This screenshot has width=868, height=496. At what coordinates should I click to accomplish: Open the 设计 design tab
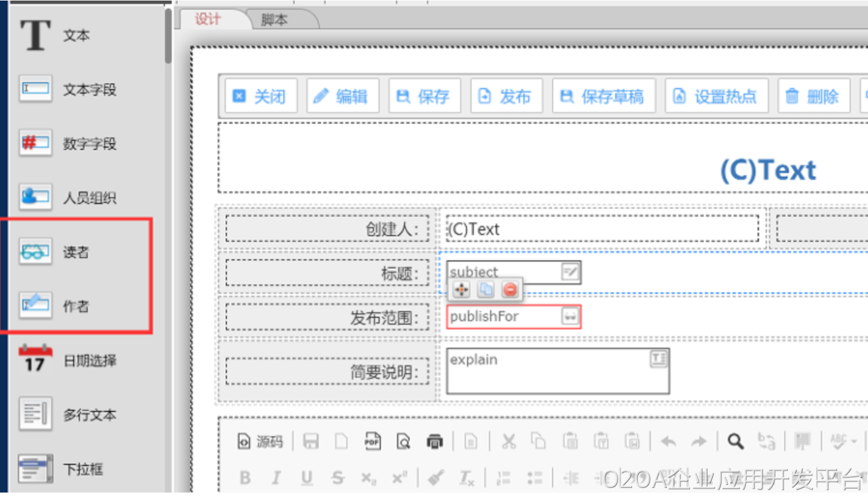(x=208, y=19)
